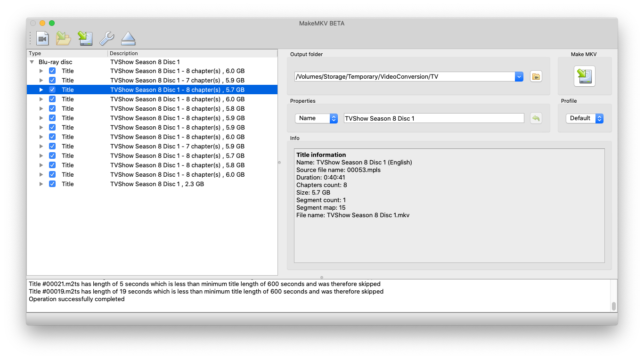Browse for output folder with folder icon
The image size is (644, 360).
pyautogui.click(x=536, y=76)
